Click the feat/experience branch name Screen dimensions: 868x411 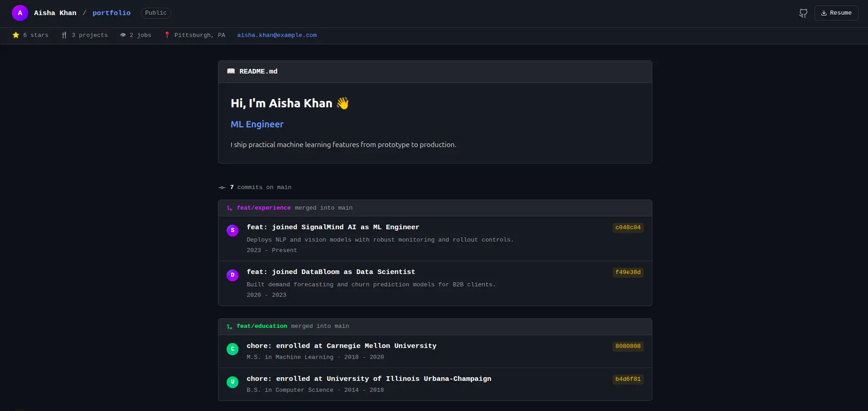click(x=264, y=208)
